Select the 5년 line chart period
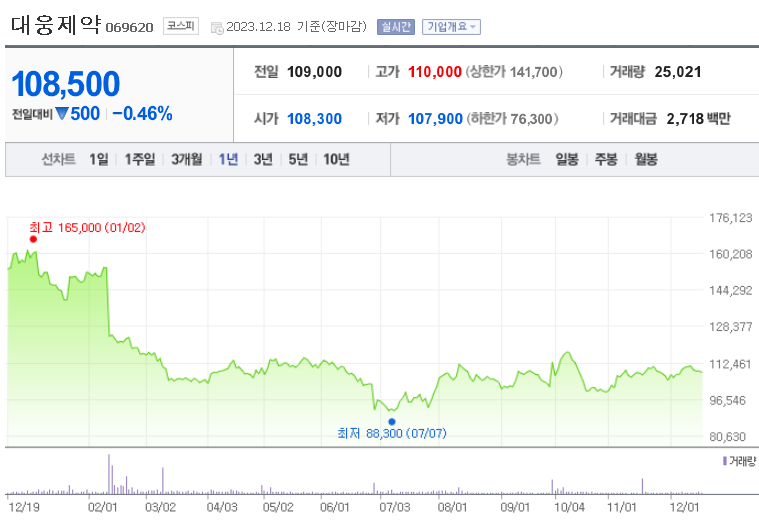Viewport: 759px width, 528px height. (298, 159)
